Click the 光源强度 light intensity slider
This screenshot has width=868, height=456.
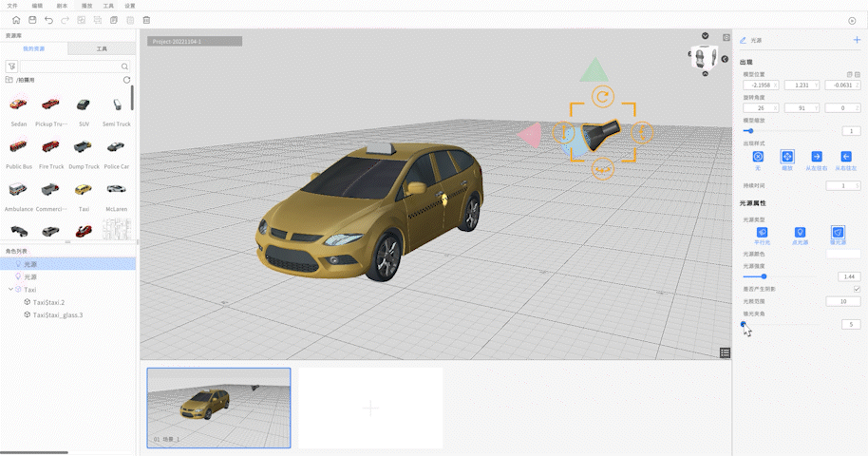[x=764, y=275]
